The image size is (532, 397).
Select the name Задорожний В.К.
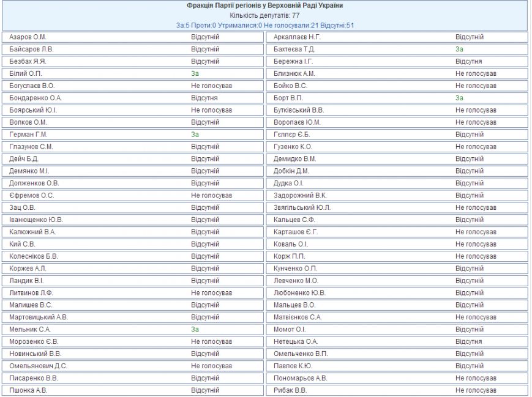300,196
